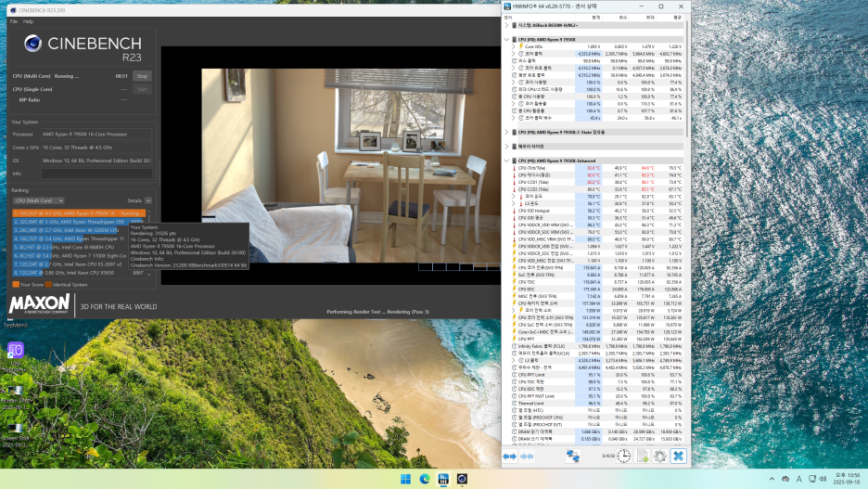
Task: Collapse the CPU [#0] AMD Ryzen 9 7950X group
Action: point(506,39)
